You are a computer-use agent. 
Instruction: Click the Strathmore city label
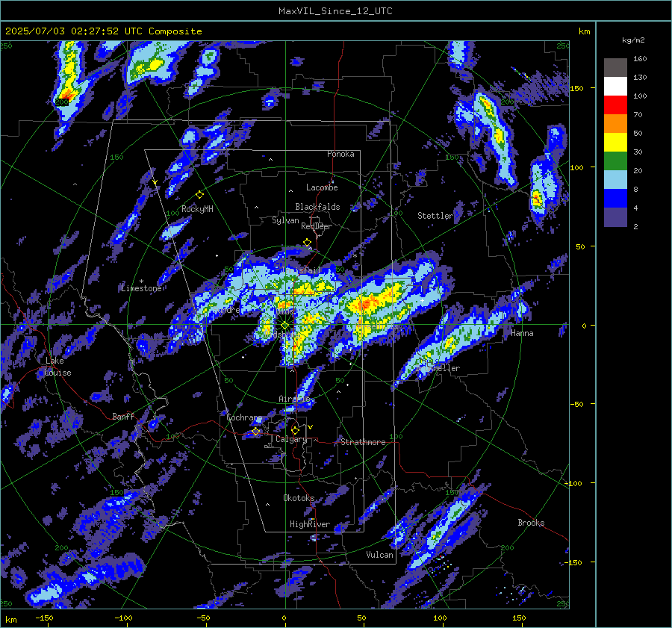tap(363, 442)
